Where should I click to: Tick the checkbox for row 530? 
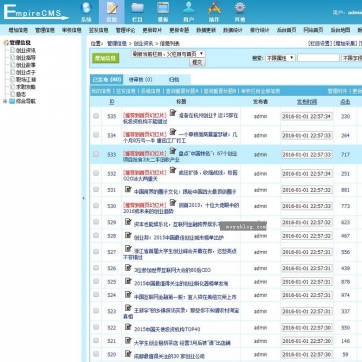(96, 206)
